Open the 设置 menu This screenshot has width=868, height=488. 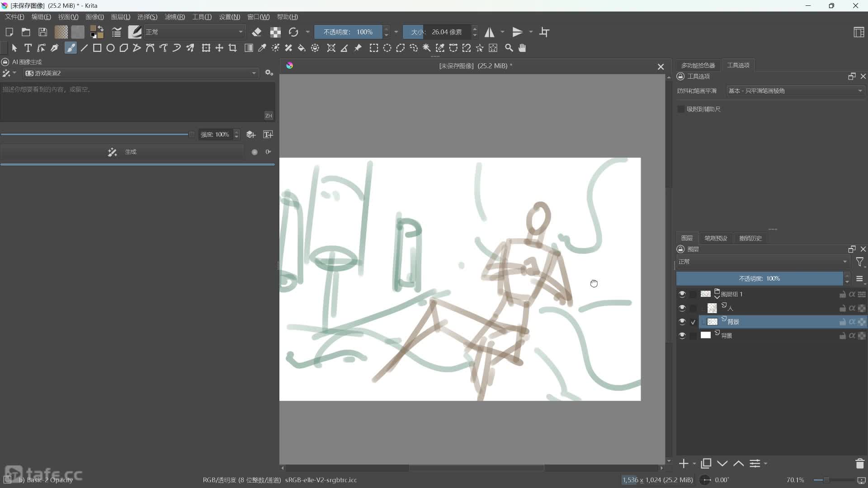[x=229, y=17]
